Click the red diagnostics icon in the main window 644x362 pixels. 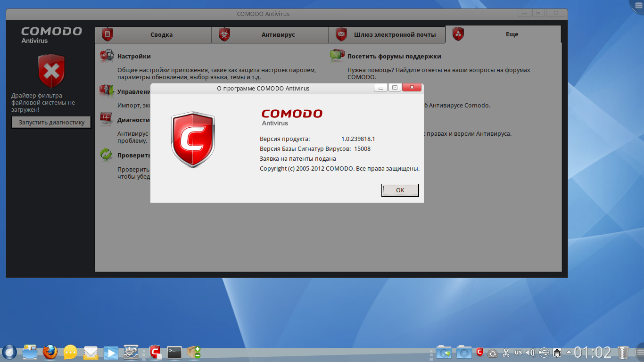pyautogui.click(x=106, y=119)
